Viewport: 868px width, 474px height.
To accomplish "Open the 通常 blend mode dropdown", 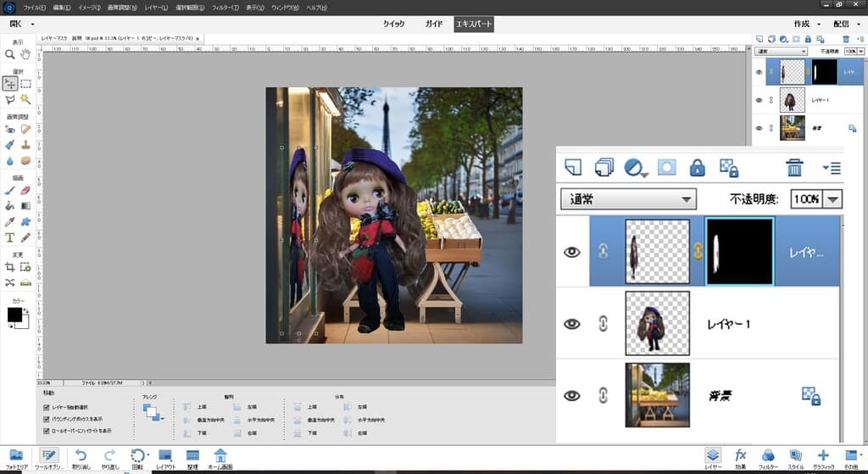I will (x=628, y=199).
